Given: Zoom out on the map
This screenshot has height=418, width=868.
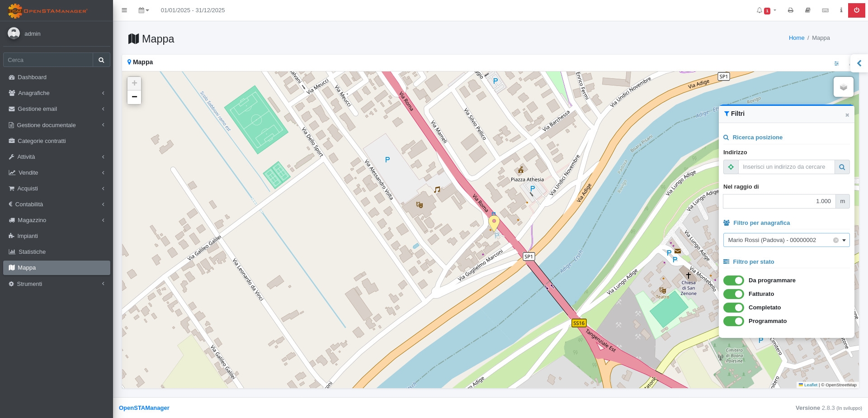Looking at the screenshot, I should point(134,97).
